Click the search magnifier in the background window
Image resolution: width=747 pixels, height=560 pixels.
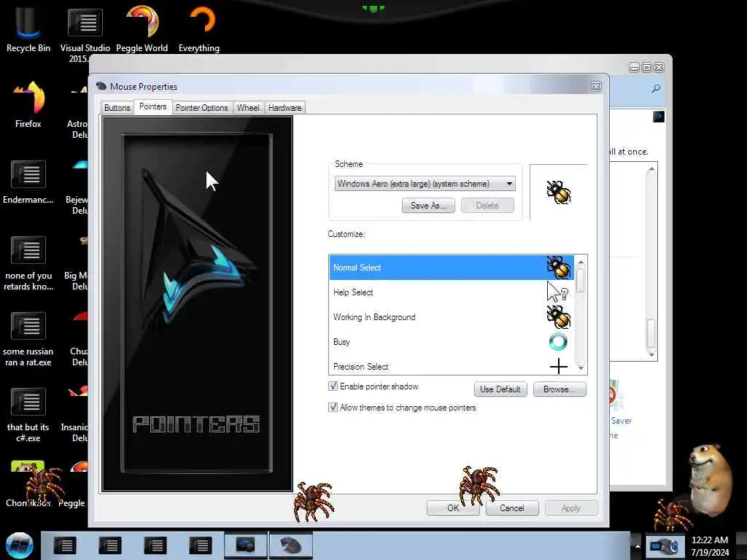click(x=656, y=88)
